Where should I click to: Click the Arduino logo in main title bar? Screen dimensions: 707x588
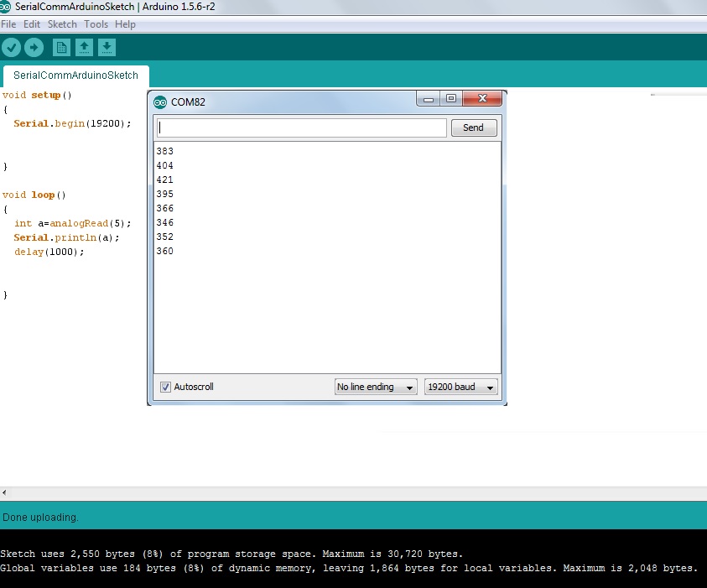5,7
